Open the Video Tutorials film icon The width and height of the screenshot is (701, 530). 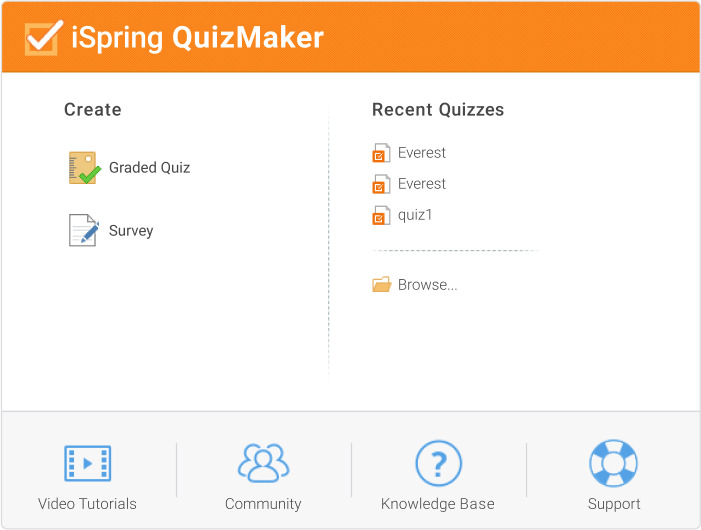[87, 464]
